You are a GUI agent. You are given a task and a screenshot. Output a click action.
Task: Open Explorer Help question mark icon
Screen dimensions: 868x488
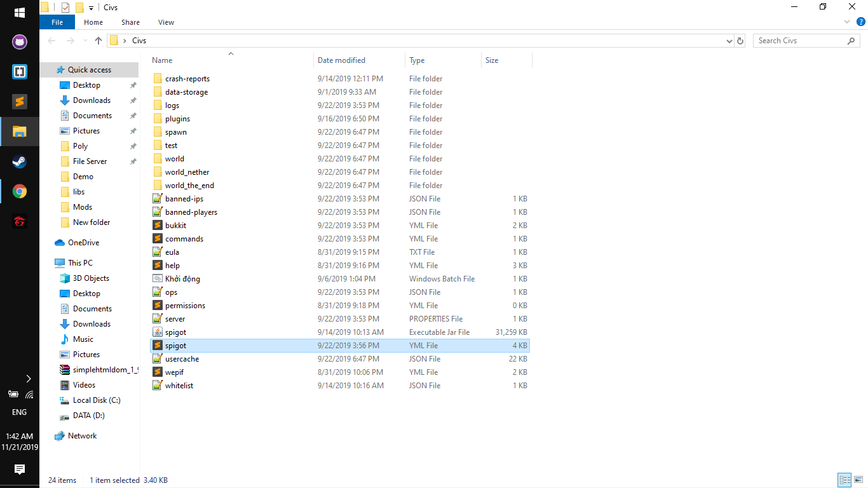(x=861, y=22)
